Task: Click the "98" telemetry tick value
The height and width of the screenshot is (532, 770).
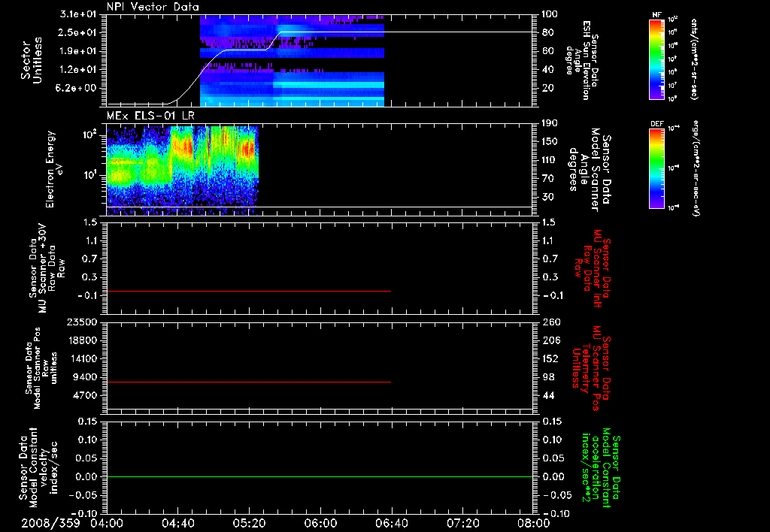Action: pos(547,377)
